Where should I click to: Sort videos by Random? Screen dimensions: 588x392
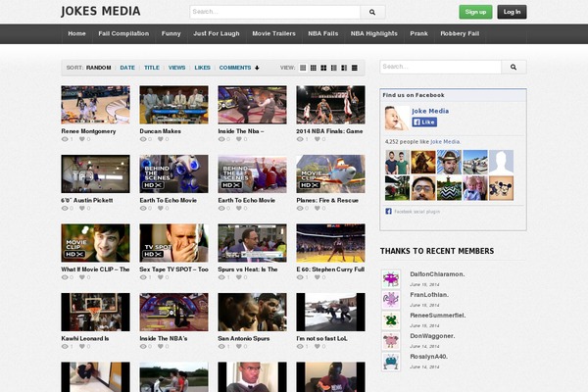click(99, 68)
